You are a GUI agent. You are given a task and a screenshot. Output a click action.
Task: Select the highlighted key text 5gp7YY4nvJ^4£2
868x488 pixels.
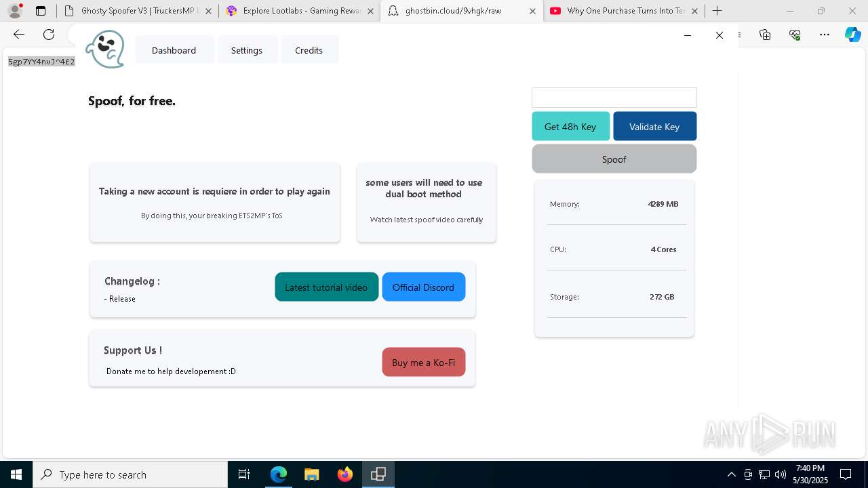[41, 62]
